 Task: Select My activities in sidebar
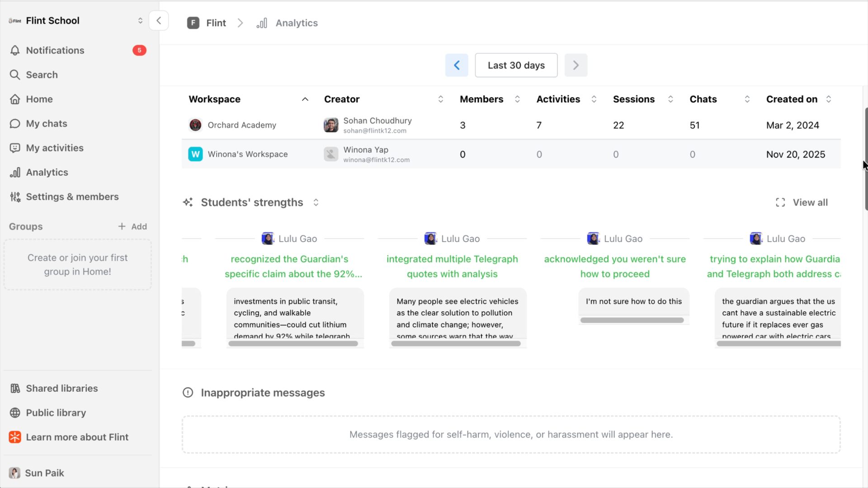click(54, 148)
